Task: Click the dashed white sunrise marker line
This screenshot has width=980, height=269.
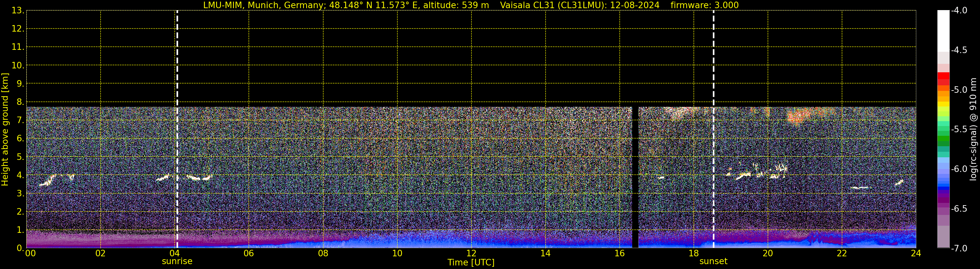Action: [x=177, y=76]
